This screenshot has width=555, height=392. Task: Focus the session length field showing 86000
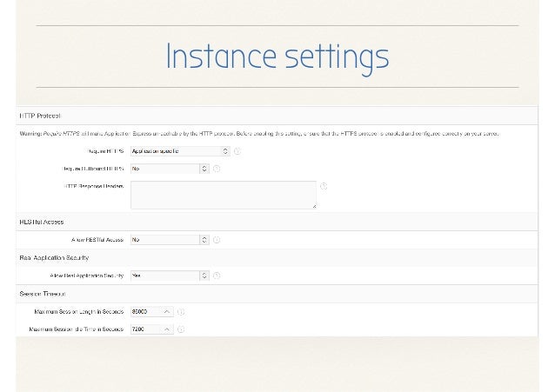pos(144,311)
